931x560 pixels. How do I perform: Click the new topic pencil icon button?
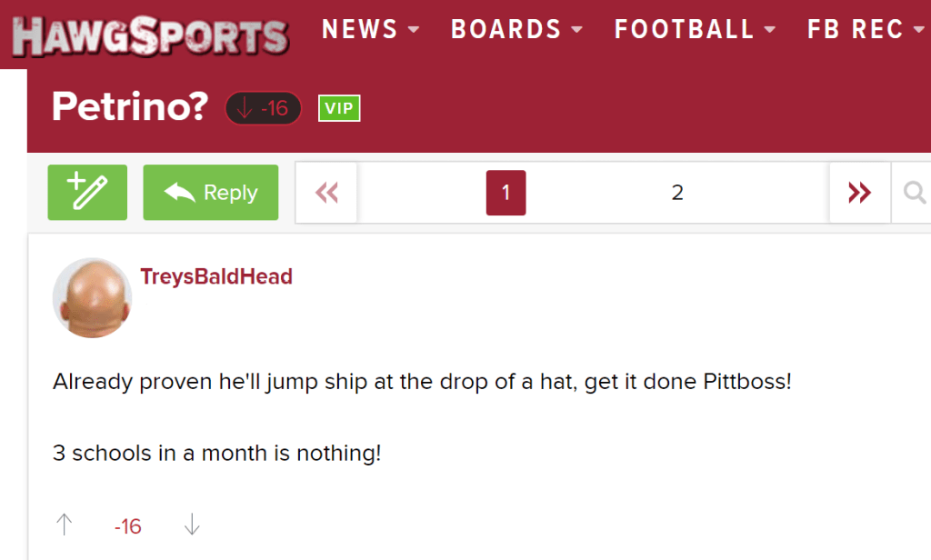[x=87, y=193]
